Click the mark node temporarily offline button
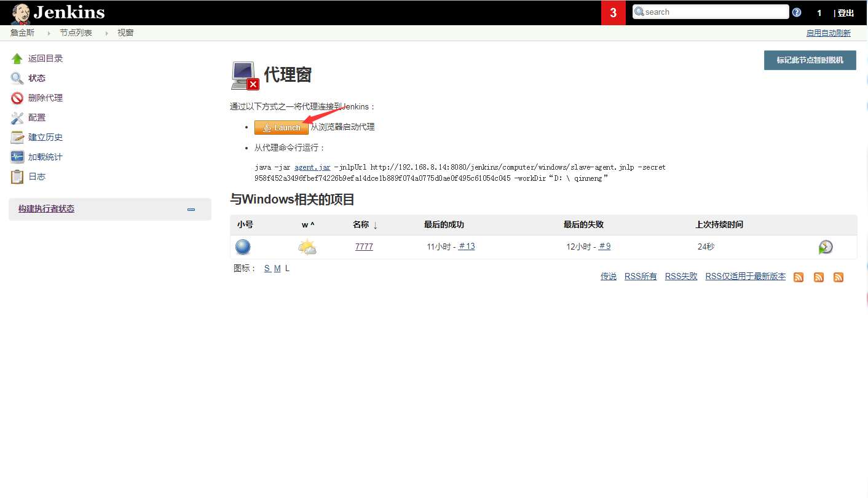This screenshot has width=868, height=498. coord(810,60)
